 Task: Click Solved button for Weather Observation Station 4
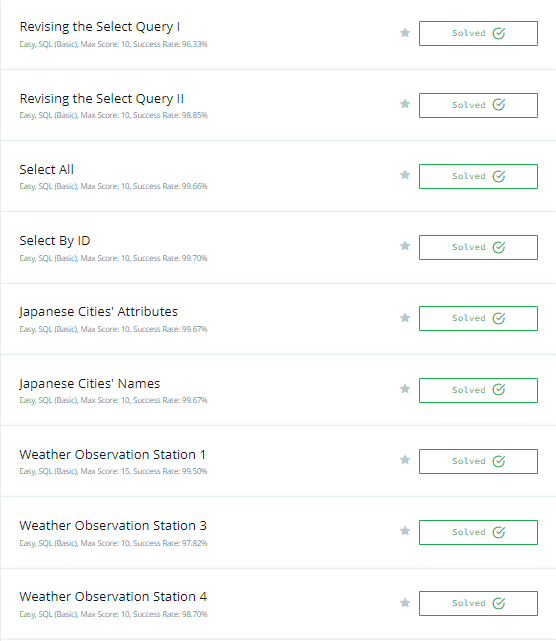(478, 603)
